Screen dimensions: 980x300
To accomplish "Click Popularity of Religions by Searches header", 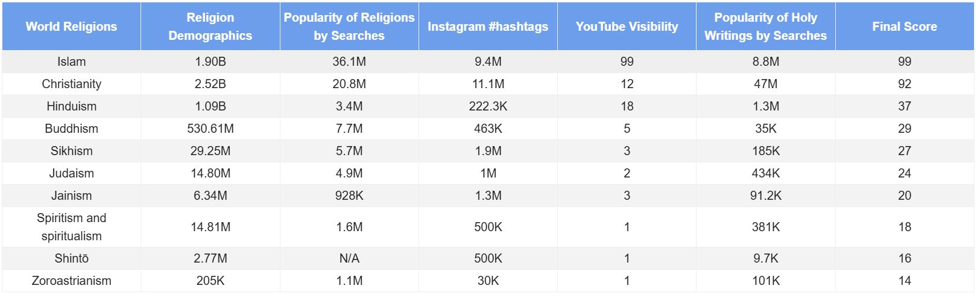I will [349, 27].
